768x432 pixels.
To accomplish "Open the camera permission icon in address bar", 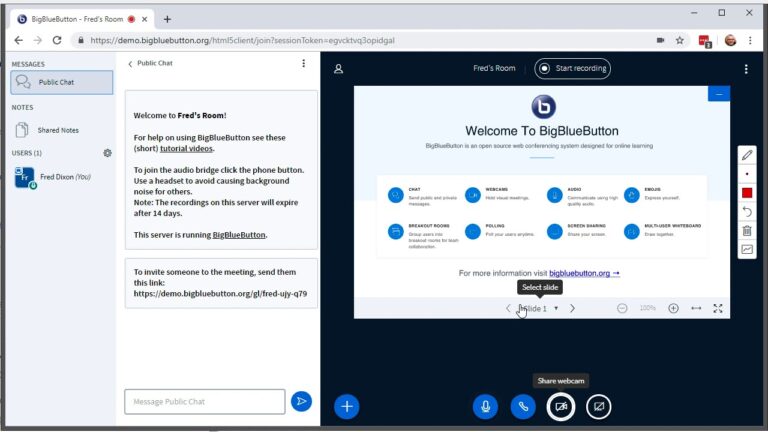I will 660,40.
